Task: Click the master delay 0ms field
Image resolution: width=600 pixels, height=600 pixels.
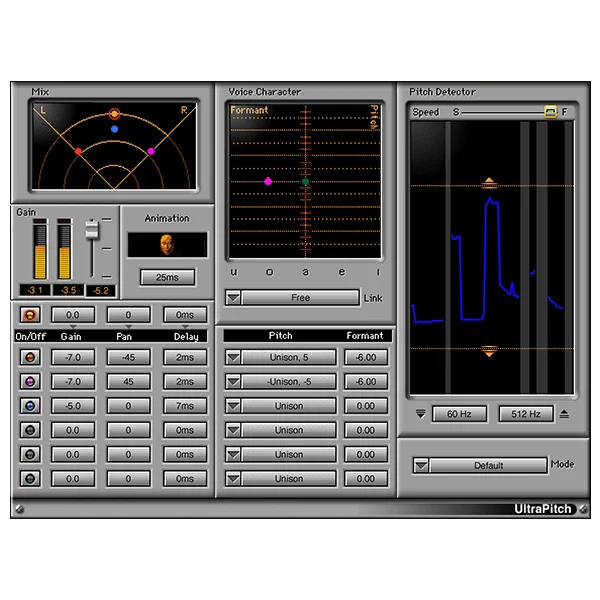Action: point(185,315)
